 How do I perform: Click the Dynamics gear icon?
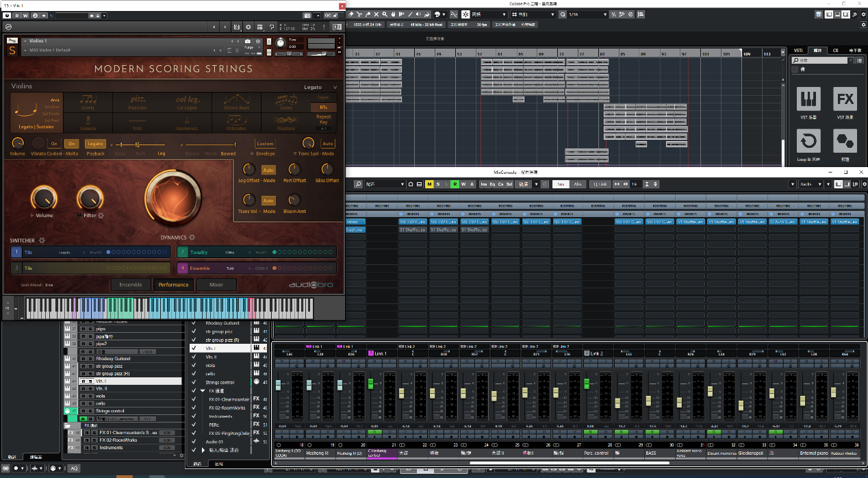(x=192, y=238)
